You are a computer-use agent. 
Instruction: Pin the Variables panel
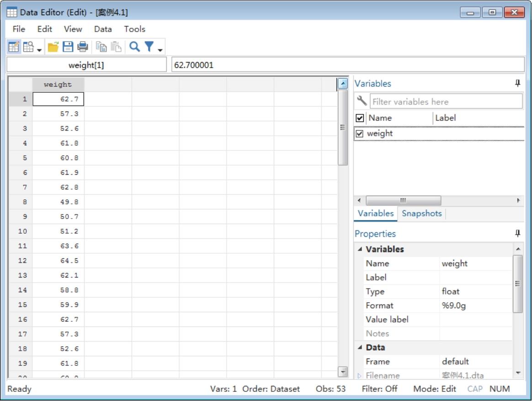(x=517, y=83)
